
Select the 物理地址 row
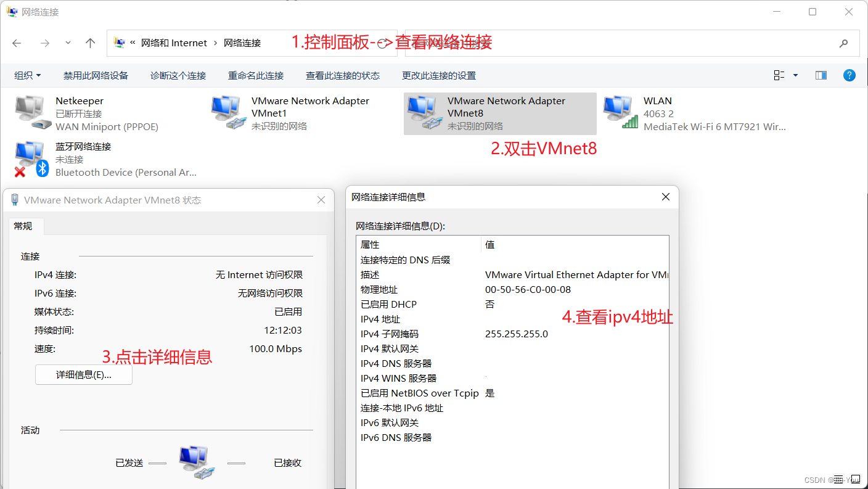[512, 290]
